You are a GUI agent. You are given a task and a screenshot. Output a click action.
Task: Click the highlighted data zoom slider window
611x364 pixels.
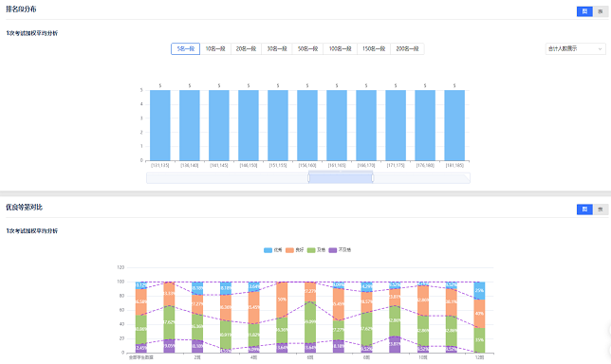341,178
